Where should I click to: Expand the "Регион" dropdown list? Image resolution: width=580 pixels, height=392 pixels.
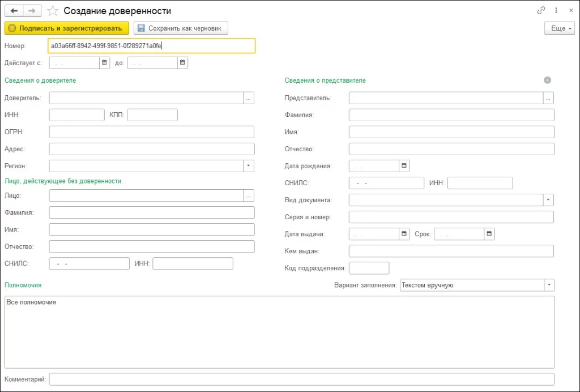point(249,166)
